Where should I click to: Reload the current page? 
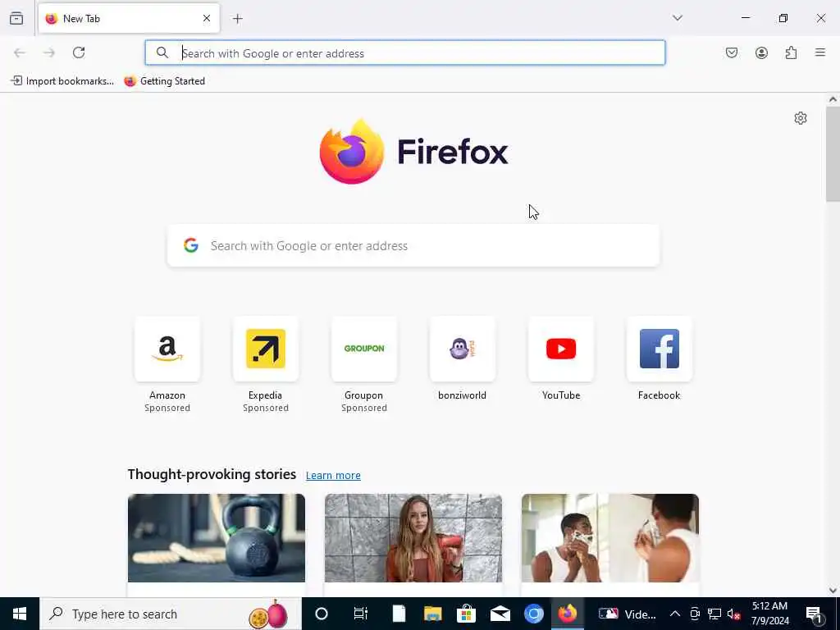point(79,52)
